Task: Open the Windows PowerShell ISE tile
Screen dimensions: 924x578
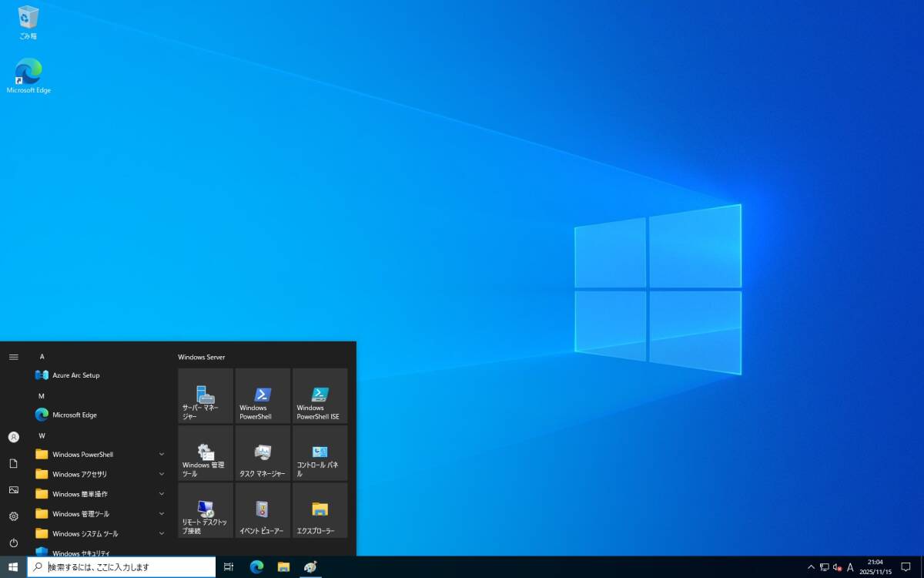Action: click(320, 395)
